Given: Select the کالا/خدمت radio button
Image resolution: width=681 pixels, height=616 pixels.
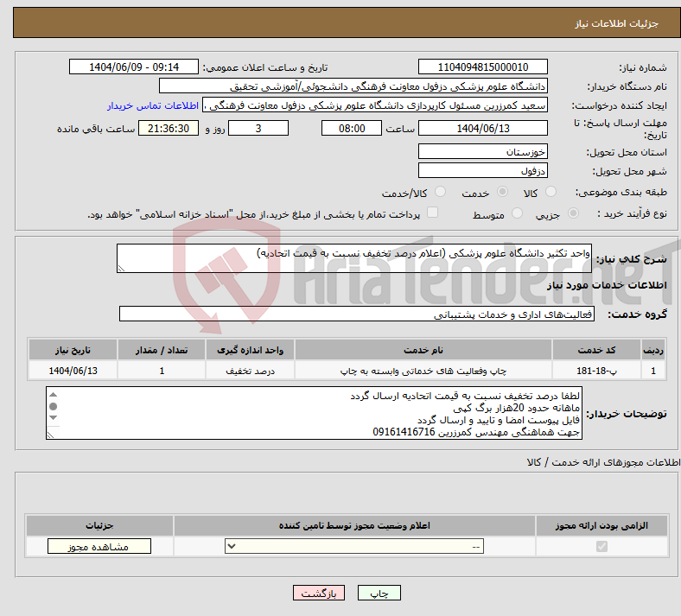Looking at the screenshot, I should click(441, 192).
